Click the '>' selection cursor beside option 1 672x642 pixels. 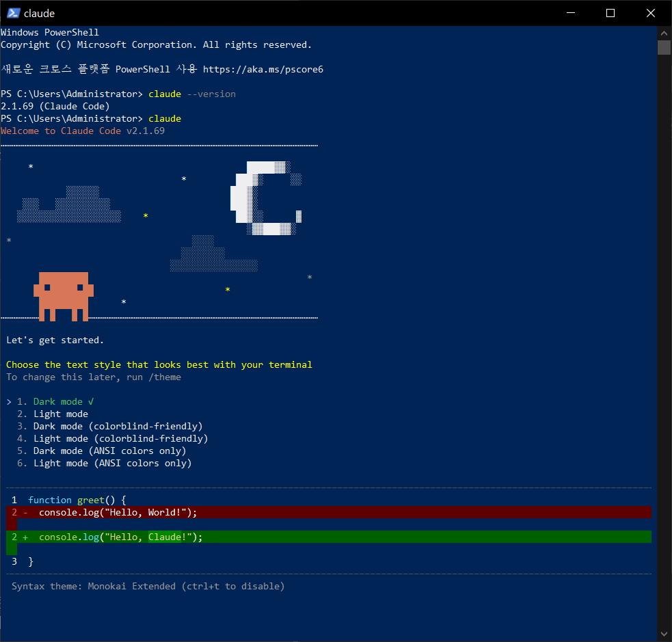9,402
